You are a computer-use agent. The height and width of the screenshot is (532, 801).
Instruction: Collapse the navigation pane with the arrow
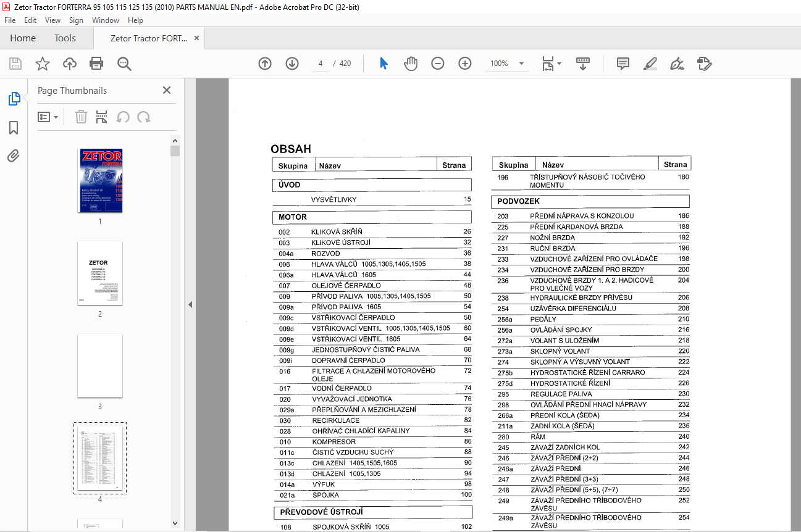point(190,304)
